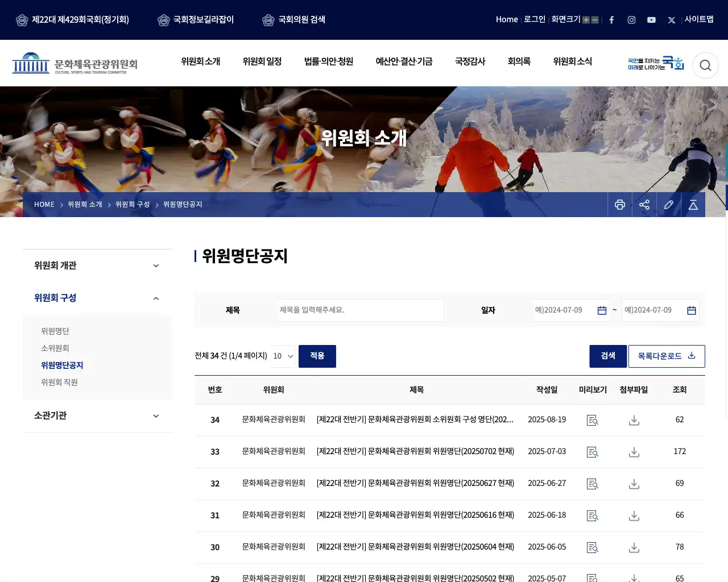This screenshot has width=728, height=582.
Task: Click the print page icon
Action: click(620, 205)
